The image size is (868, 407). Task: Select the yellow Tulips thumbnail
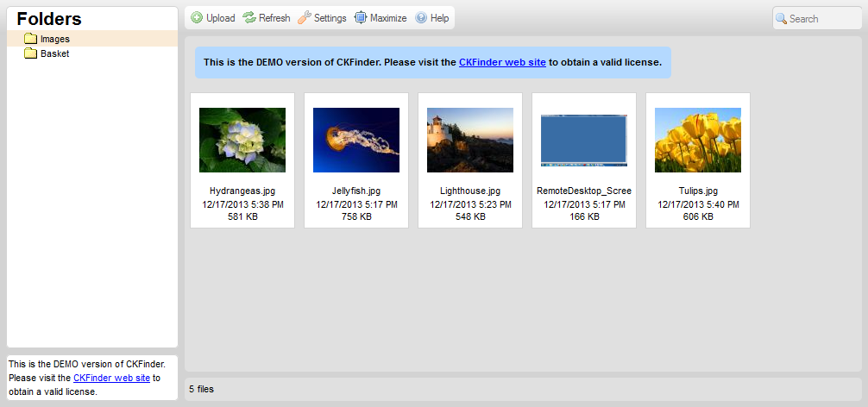tap(698, 140)
